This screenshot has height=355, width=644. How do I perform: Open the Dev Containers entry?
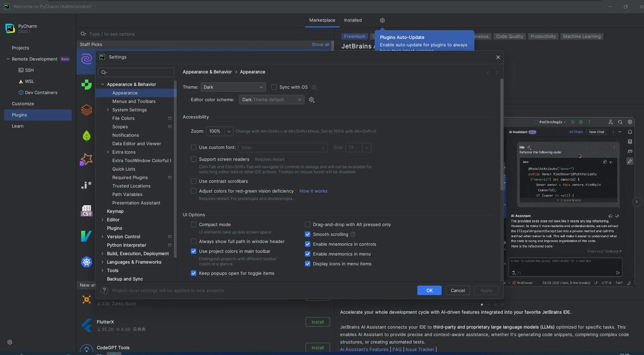tap(38, 92)
